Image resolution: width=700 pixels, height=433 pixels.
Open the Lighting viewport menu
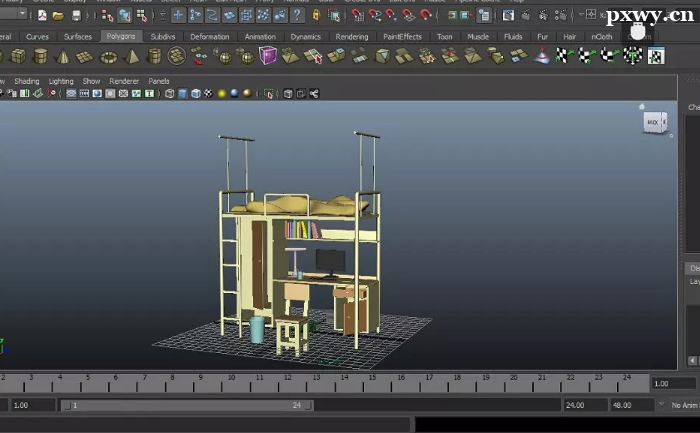(x=61, y=81)
